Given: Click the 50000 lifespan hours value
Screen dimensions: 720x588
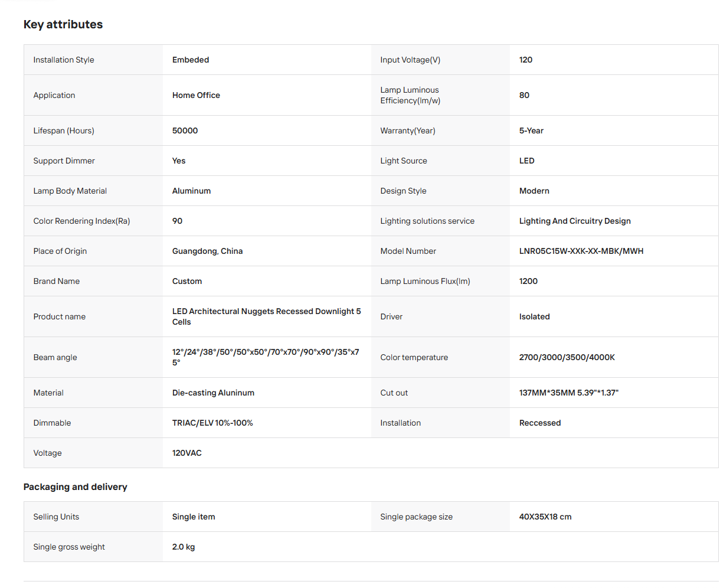Looking at the screenshot, I should pos(185,130).
